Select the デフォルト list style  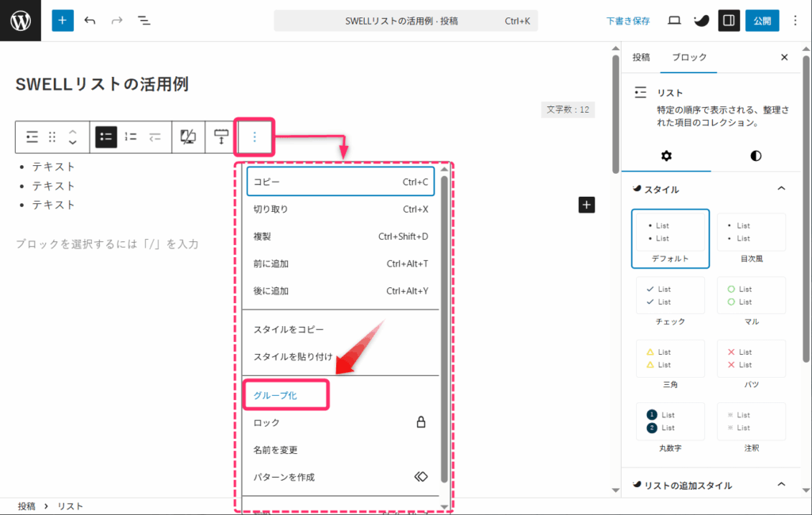coord(670,239)
